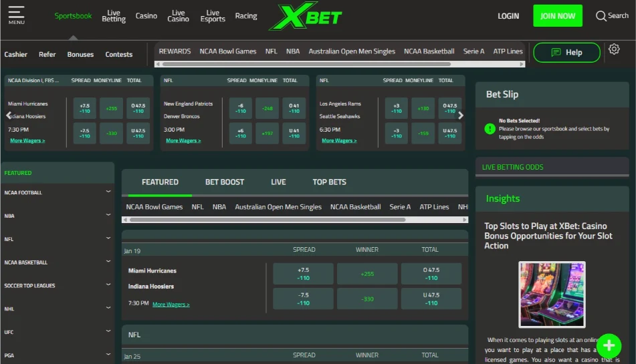Image resolution: width=636 pixels, height=364 pixels.
Task: Select NCAA Bowl Games in featured league strip
Action: click(154, 207)
